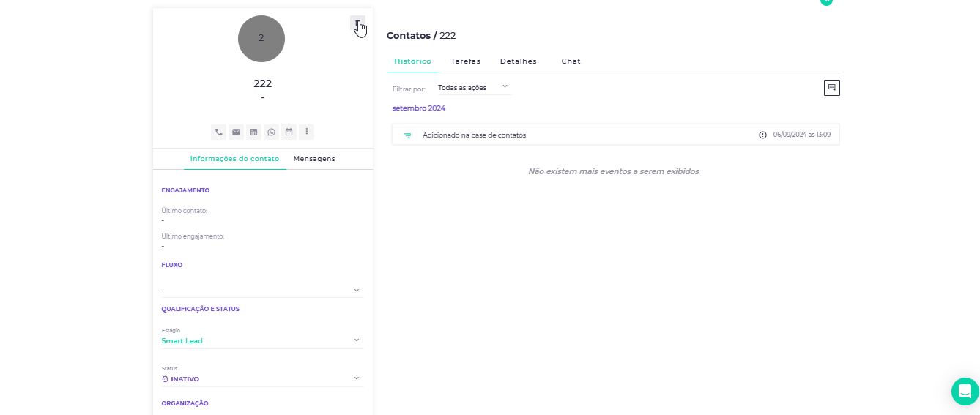980x415 pixels.
Task: Click the 'Último engajamento:' label
Action: pos(193,236)
